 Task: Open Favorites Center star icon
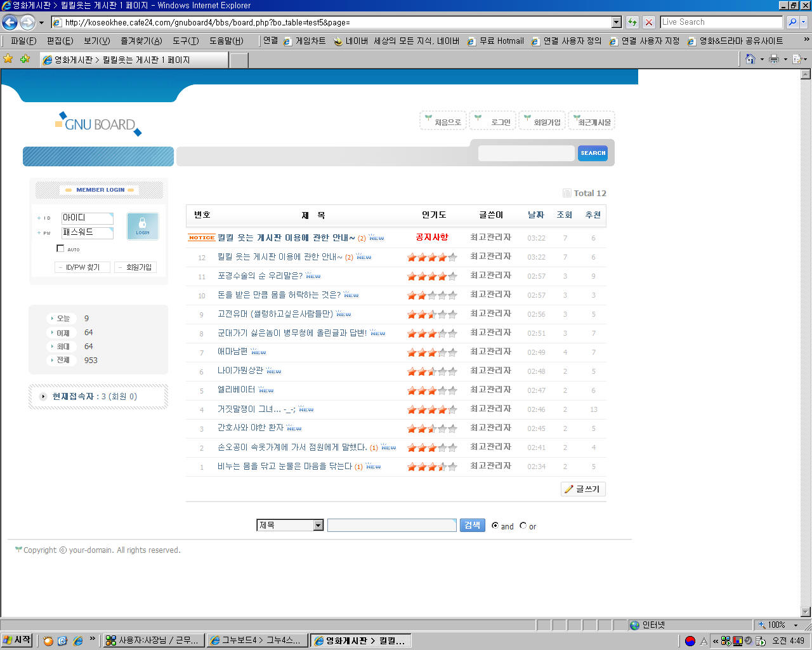pos(8,59)
